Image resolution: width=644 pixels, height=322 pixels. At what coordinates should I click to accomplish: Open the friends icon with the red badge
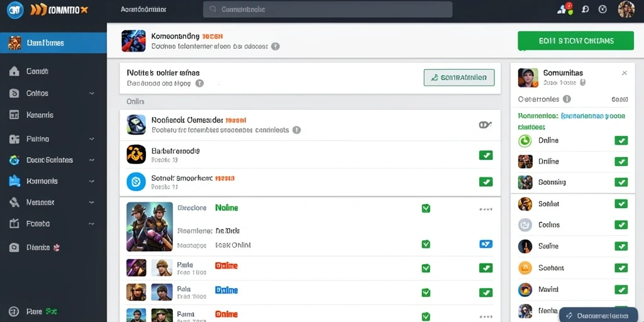pyautogui.click(x=565, y=9)
